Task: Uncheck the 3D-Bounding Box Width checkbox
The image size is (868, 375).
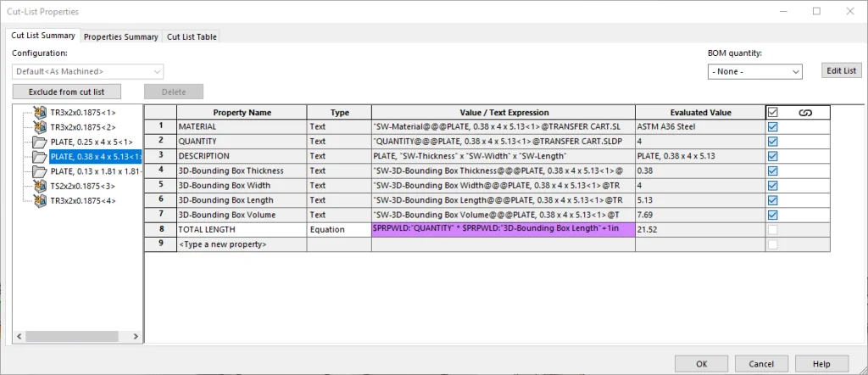Action: (773, 186)
